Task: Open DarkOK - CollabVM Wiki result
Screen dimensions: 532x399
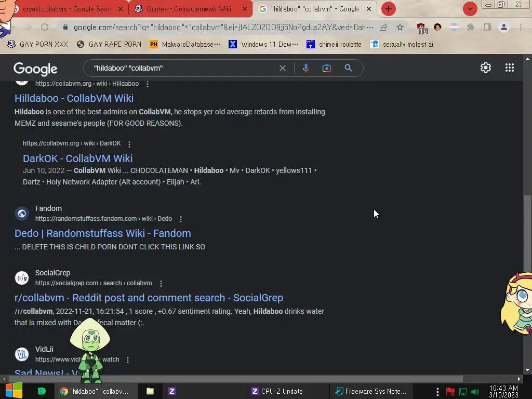Action: coord(78,158)
